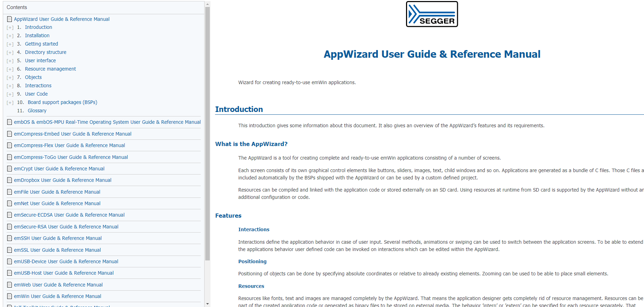Open embOS & embOS-MPU manual link
Viewport: 644px width, 307px height.
coord(107,122)
